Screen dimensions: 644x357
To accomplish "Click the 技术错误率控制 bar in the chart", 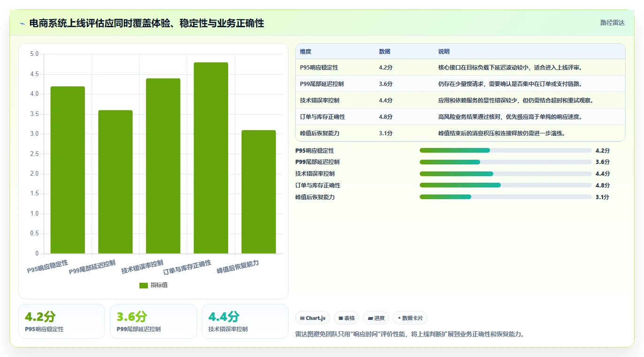I will (x=163, y=166).
